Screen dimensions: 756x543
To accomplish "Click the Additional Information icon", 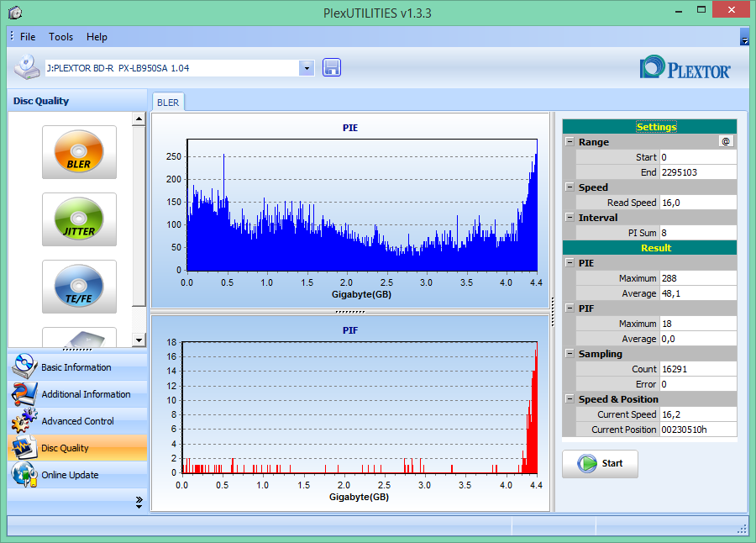I will [24, 393].
